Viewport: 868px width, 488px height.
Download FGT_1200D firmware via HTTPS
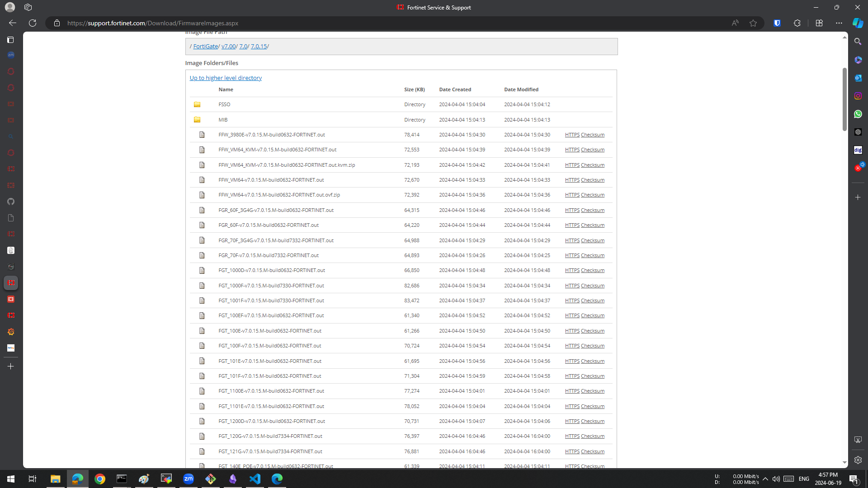pyautogui.click(x=572, y=421)
